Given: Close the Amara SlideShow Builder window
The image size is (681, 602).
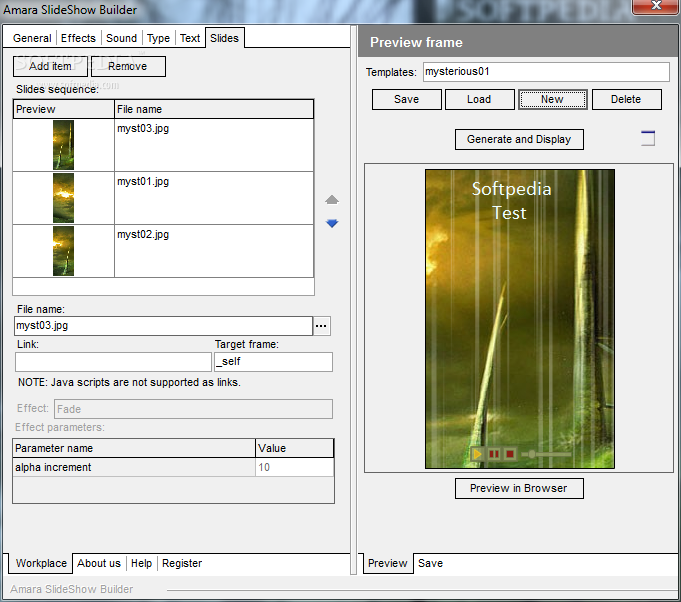Looking at the screenshot, I should pos(656,6).
